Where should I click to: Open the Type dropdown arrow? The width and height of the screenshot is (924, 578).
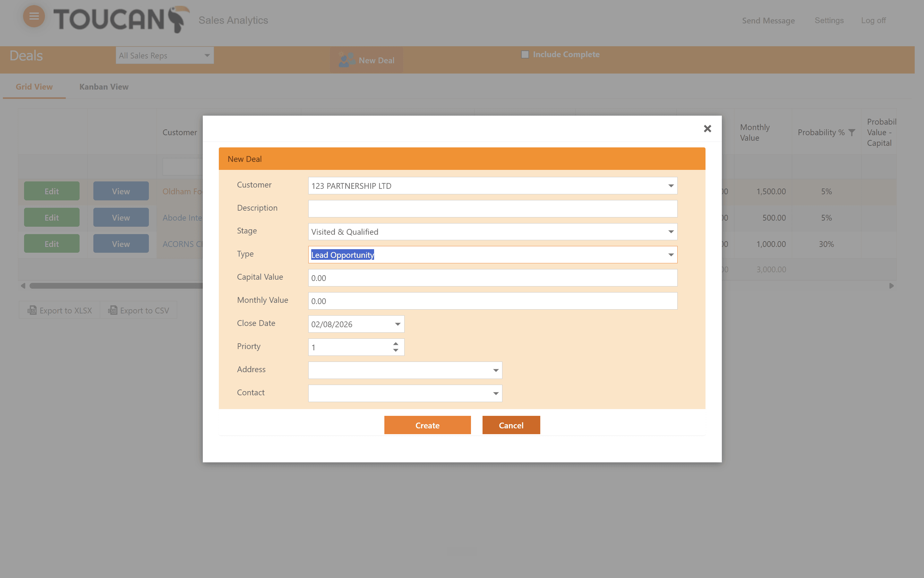click(x=671, y=255)
